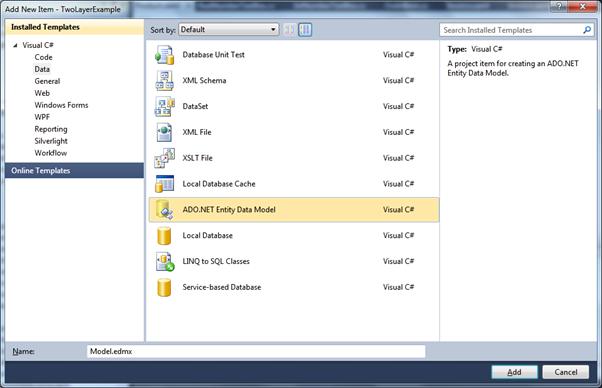Collapse the Visual C# tree node
602x388 pixels.
(x=15, y=45)
